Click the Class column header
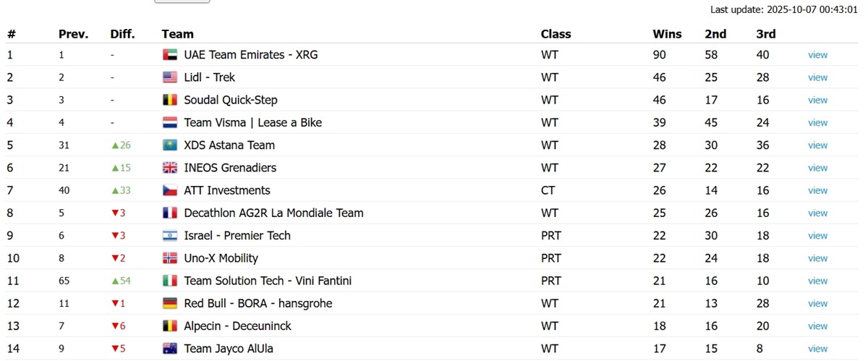 pyautogui.click(x=556, y=34)
